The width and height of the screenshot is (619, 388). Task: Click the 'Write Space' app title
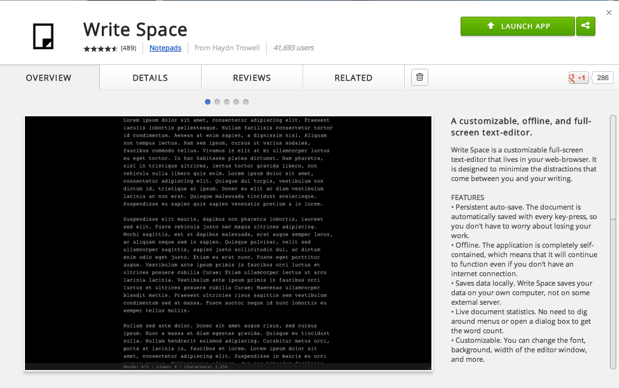(135, 30)
